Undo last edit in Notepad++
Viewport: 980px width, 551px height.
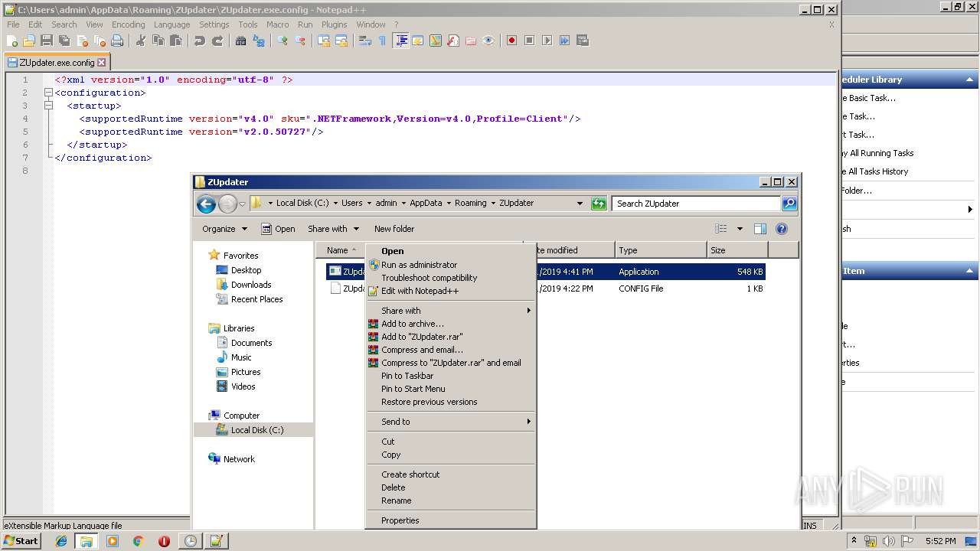[200, 41]
